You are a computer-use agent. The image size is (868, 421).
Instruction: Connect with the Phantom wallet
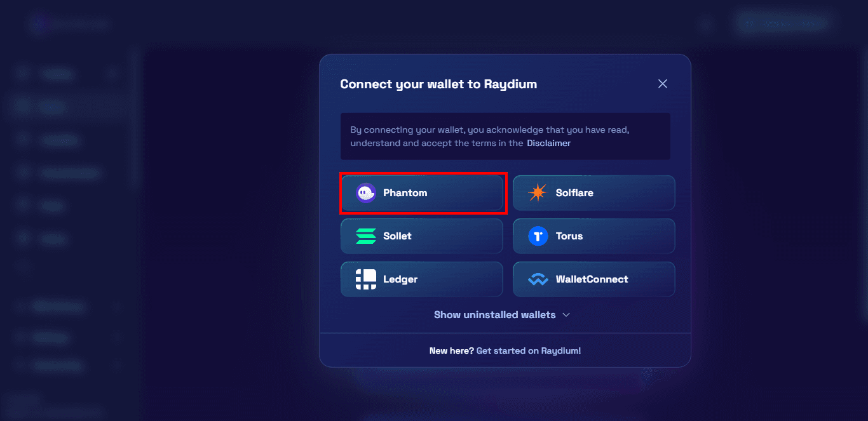pyautogui.click(x=423, y=192)
